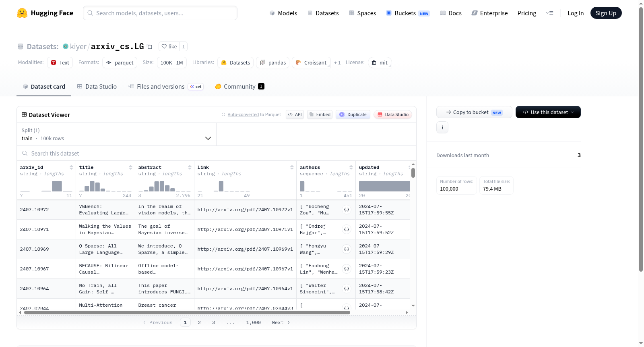644x347 pixels.
Task: Sort by the link column
Action: pos(292,167)
